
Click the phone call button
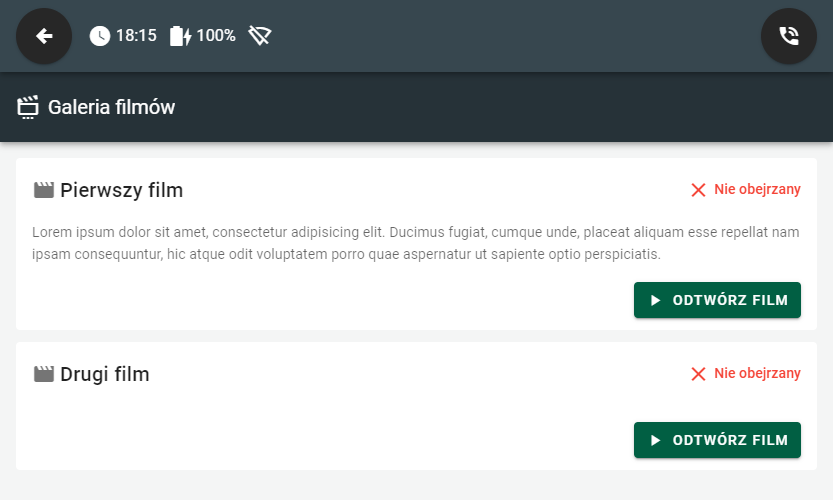[x=789, y=36]
